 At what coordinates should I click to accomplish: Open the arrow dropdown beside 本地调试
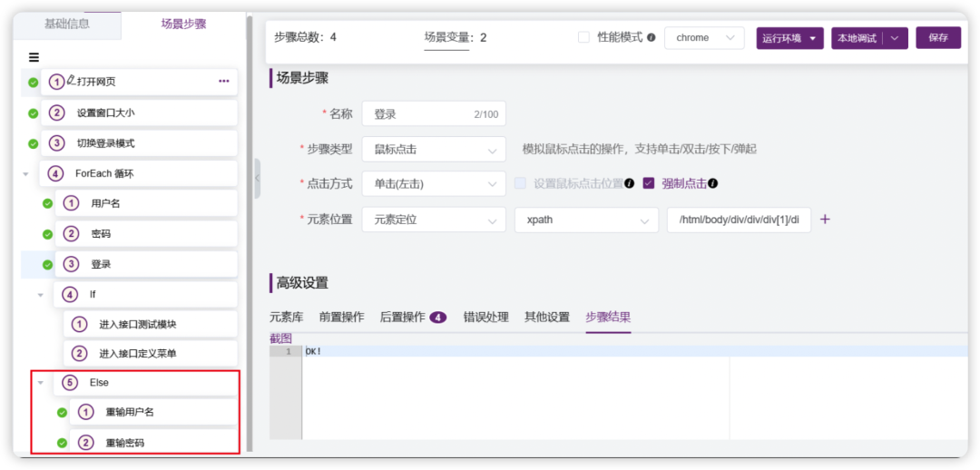pos(895,38)
